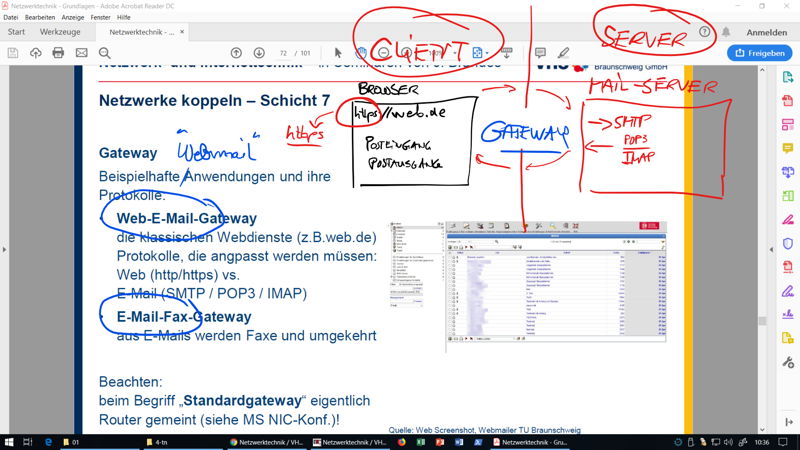Open the Hilfe menu

(123, 17)
